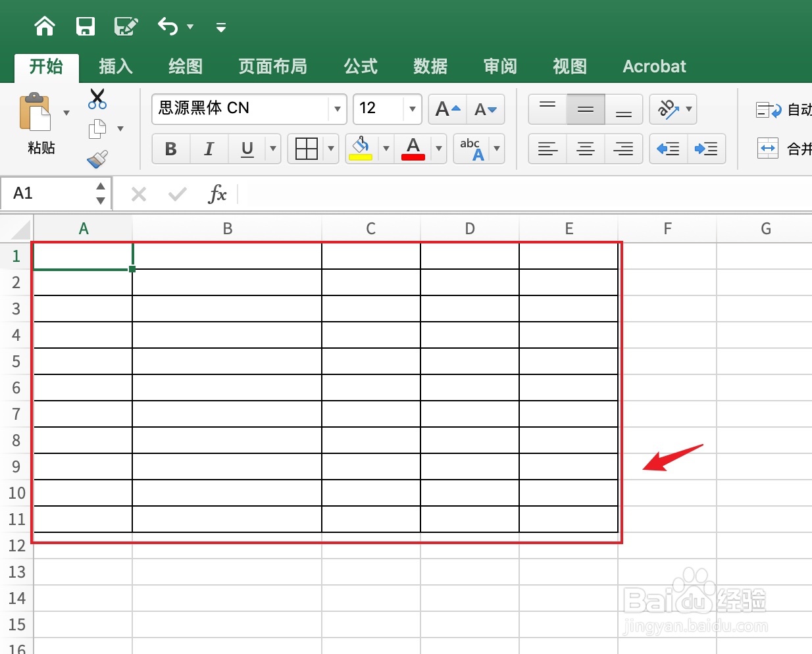Click the 粘贴 paste clipboard icon
This screenshot has width=812, height=654.
tap(36, 113)
